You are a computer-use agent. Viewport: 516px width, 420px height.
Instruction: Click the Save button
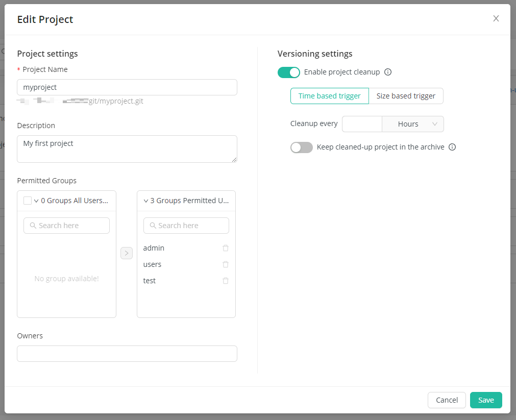pos(486,400)
